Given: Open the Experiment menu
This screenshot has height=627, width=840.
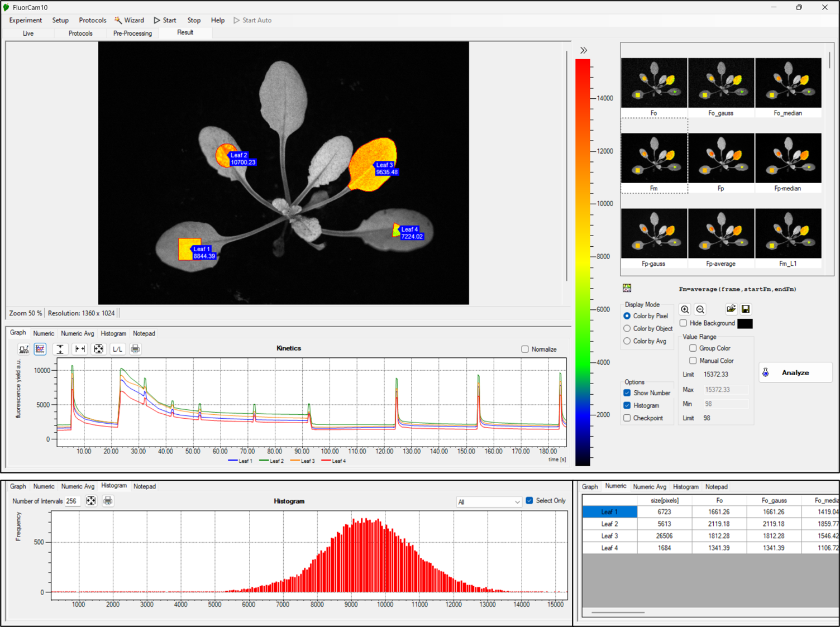Looking at the screenshot, I should coord(25,20).
